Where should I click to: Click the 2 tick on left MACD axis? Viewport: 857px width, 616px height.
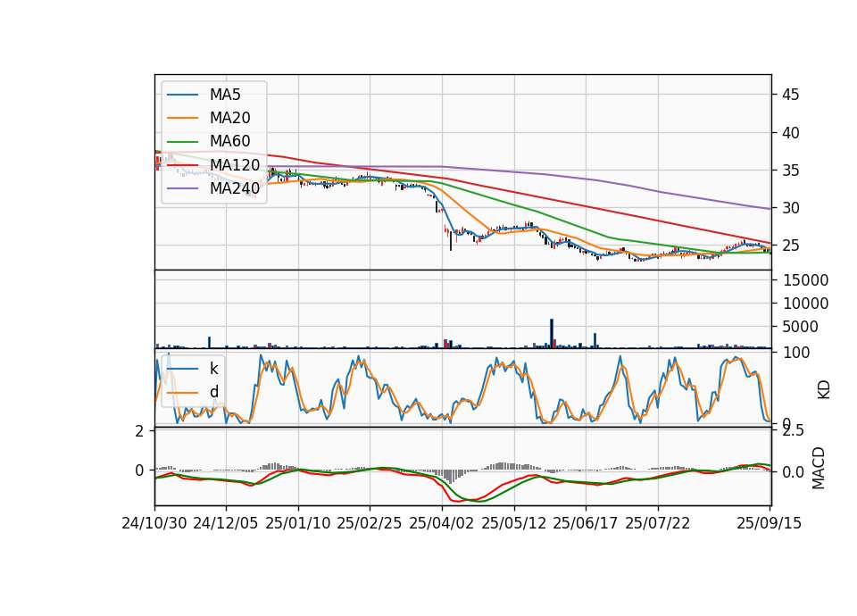click(139, 431)
